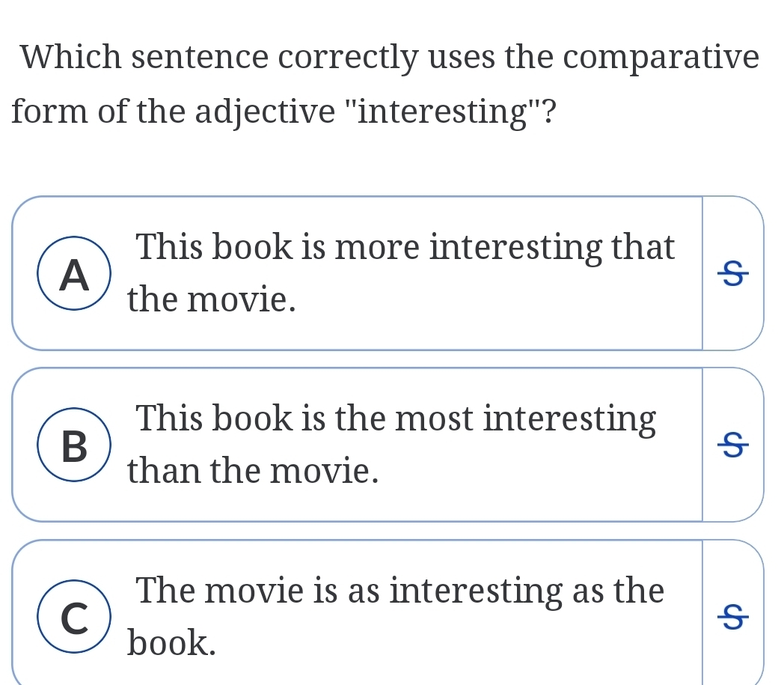Image resolution: width=784 pixels, height=685 pixels.
Task: Click "The movie is as interesting as the" text
Action: [x=400, y=591]
